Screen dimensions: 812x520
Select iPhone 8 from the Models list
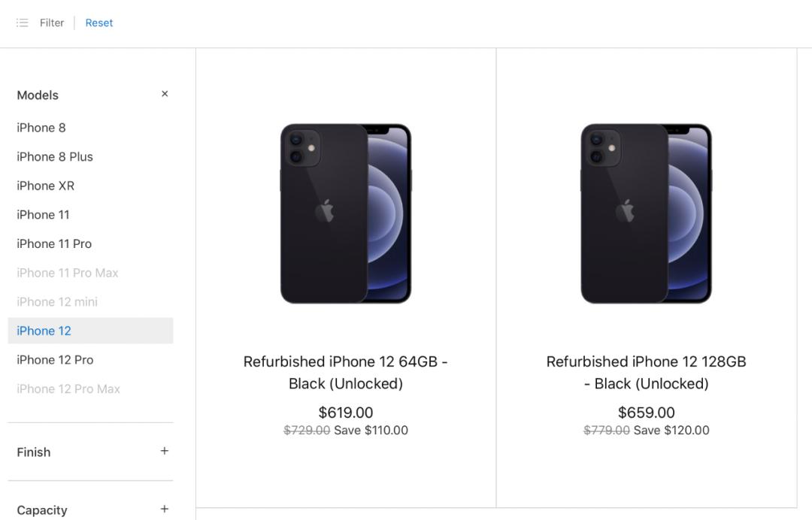click(41, 128)
